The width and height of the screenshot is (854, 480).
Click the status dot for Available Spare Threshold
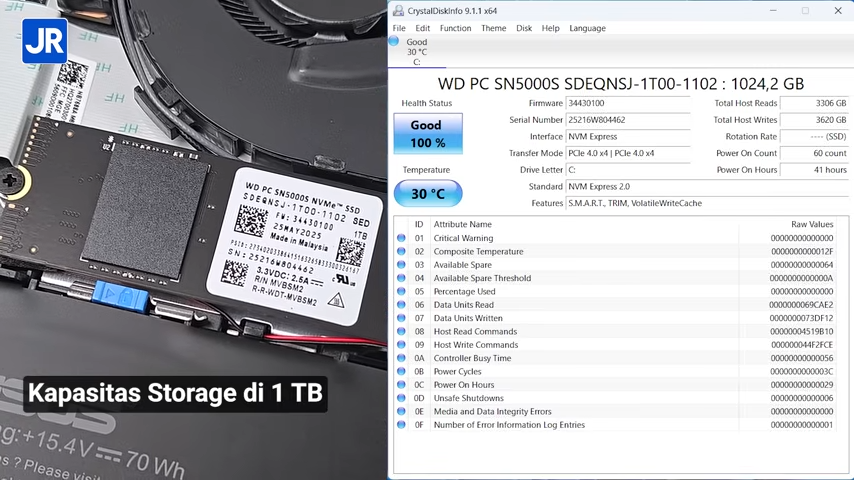coord(401,278)
